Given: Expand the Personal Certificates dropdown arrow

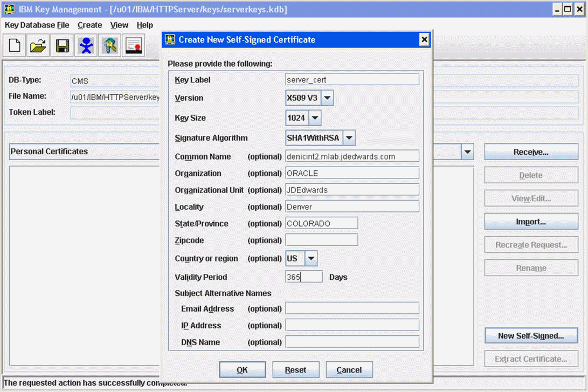Looking at the screenshot, I should [x=467, y=152].
